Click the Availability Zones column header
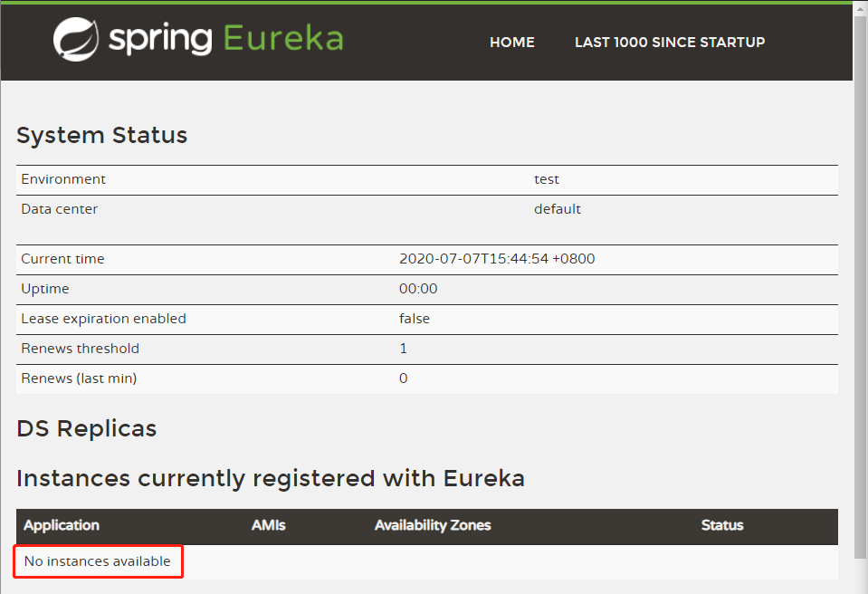868x594 pixels. pos(433,525)
